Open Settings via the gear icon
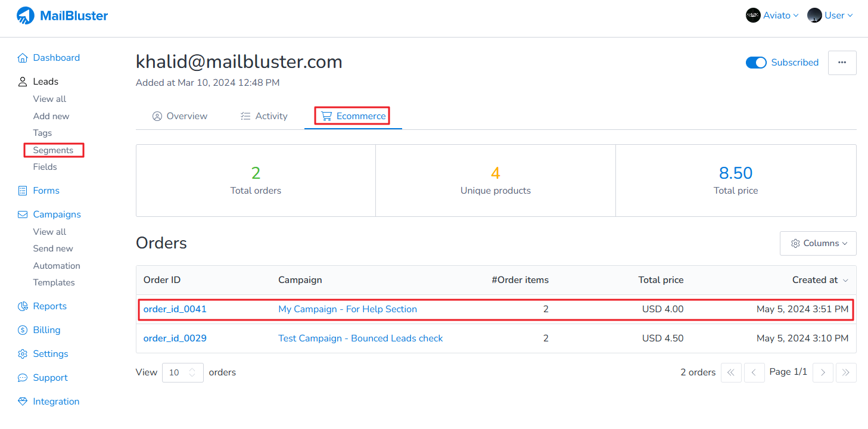Image resolution: width=868 pixels, height=429 pixels. (23, 354)
